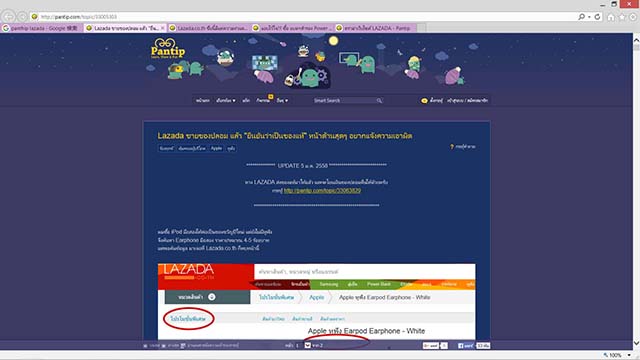
Task: Expand the page number dropdown in bottom bar
Action: 308,346
